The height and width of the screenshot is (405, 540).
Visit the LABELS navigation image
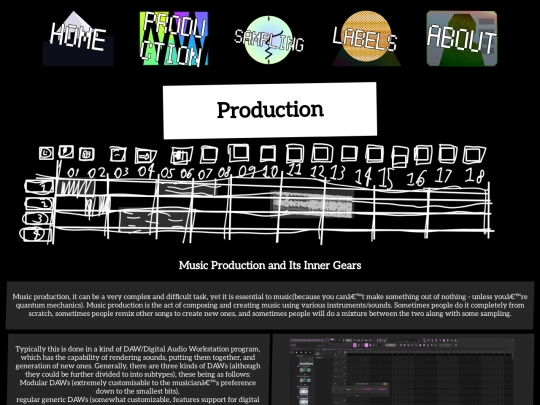(366, 38)
